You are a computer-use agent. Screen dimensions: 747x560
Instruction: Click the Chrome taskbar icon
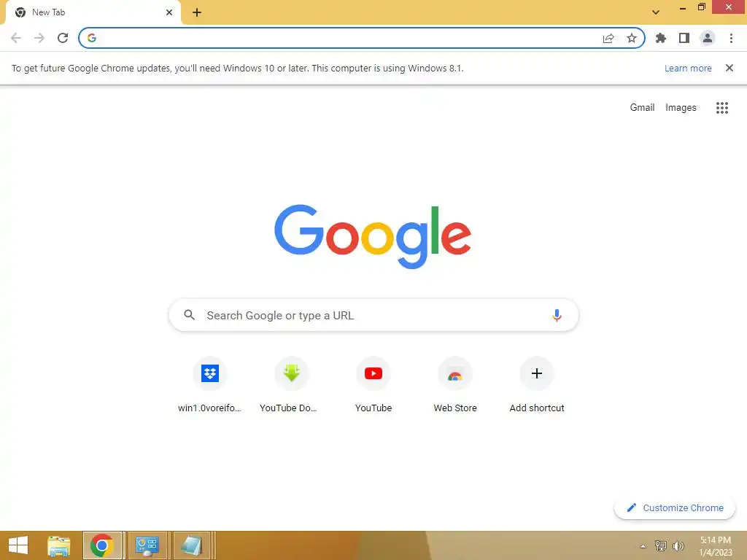[x=102, y=545]
